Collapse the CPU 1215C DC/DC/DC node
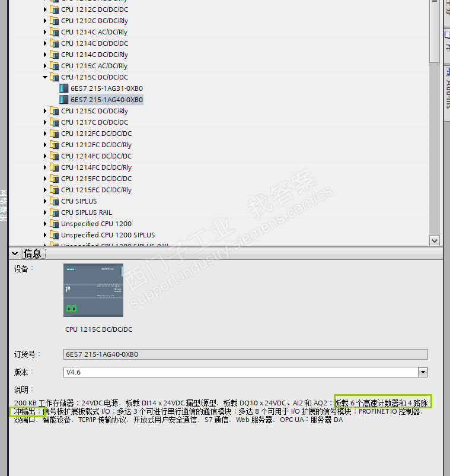The height and width of the screenshot is (476, 450). [45, 77]
